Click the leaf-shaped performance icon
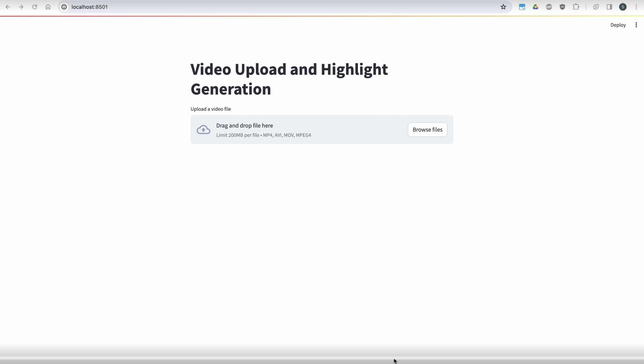This screenshot has width=644, height=364. tap(596, 7)
